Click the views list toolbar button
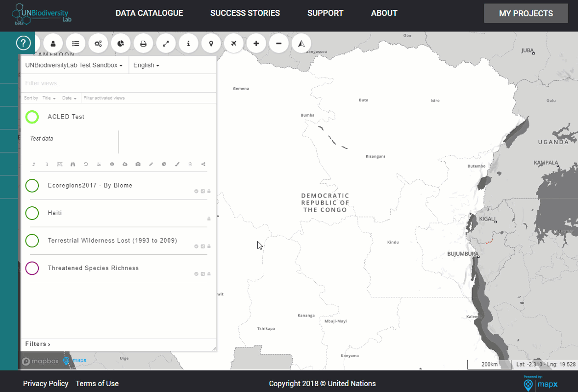 [x=75, y=44]
